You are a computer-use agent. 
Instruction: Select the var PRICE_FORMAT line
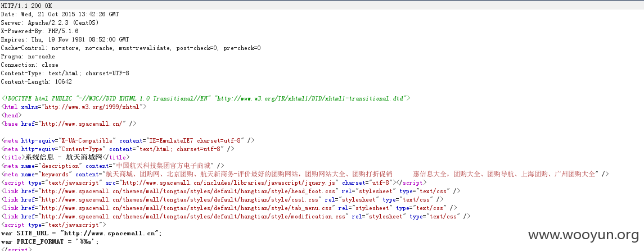pyautogui.click(x=50, y=241)
